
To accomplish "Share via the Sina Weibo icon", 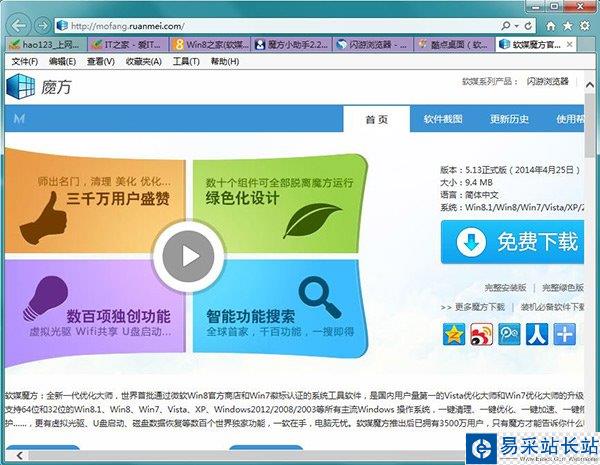I will [481, 334].
